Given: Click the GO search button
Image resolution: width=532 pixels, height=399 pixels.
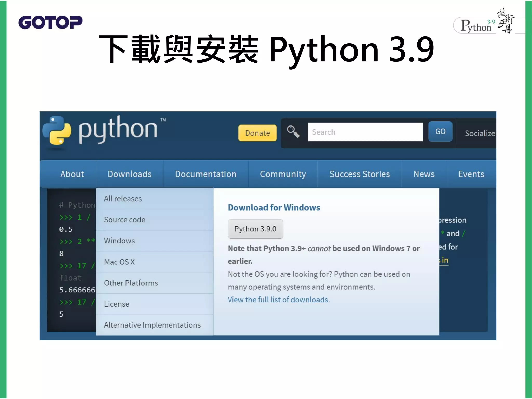Looking at the screenshot, I should coord(440,131).
